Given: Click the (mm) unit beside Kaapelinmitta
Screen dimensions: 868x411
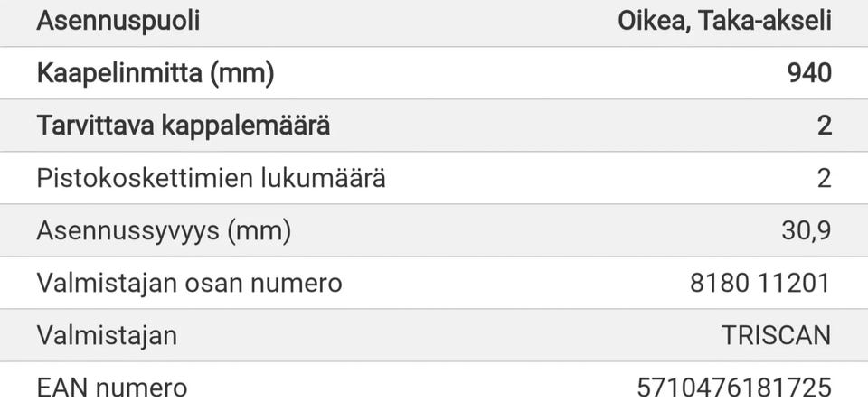Looking at the screenshot, I should point(241,73).
